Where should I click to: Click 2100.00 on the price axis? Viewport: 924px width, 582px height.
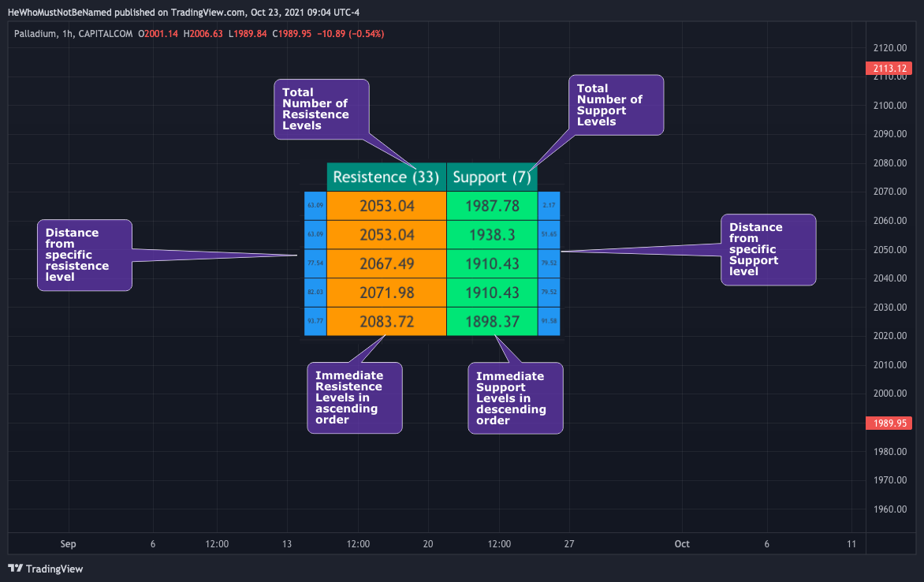pos(890,106)
